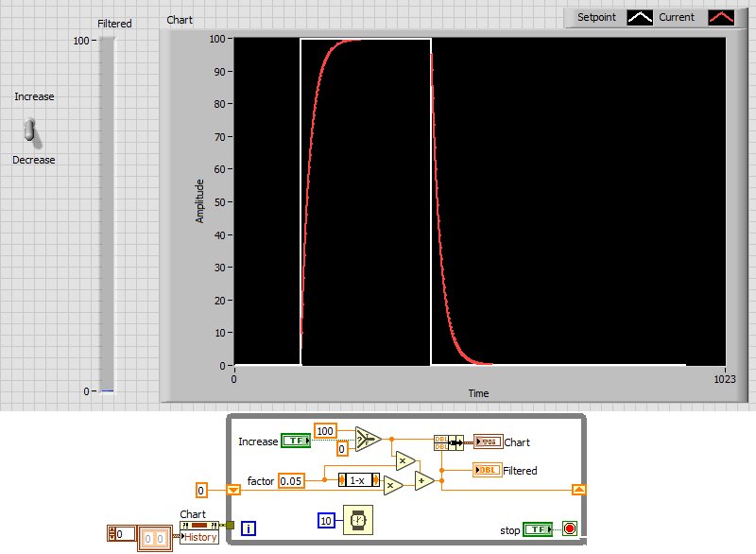Click the Increase boolean terminal

point(296,441)
